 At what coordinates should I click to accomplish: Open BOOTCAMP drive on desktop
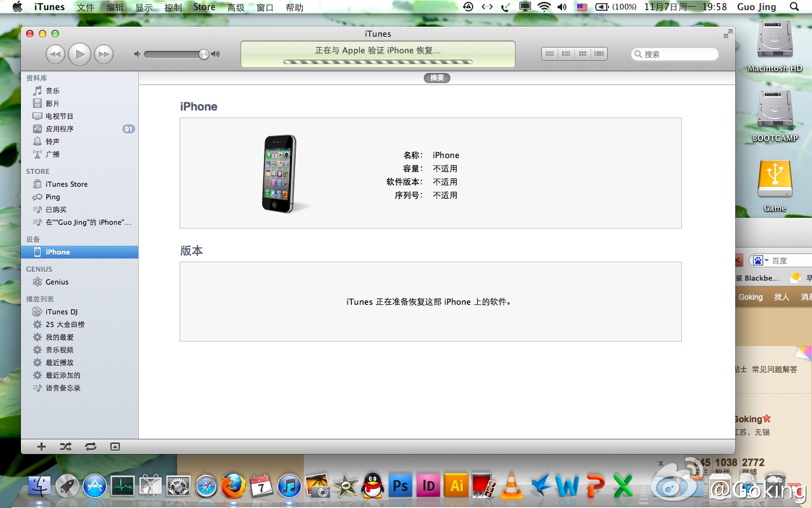pos(775,116)
